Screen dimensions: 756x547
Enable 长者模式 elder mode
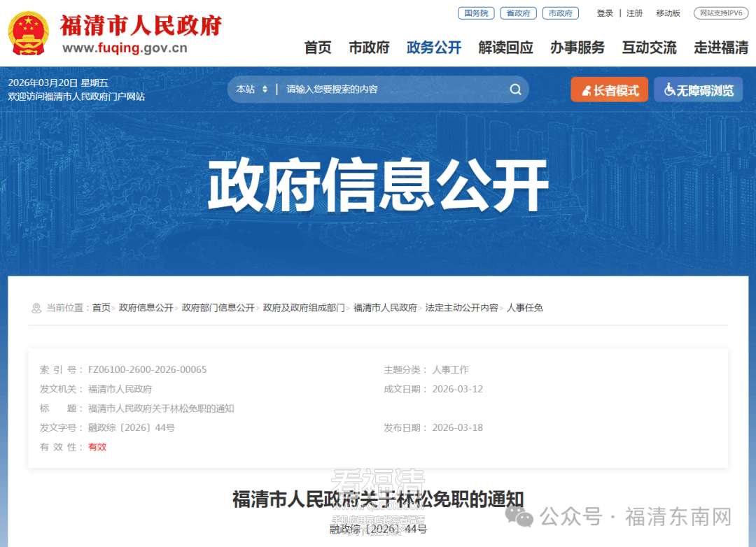click(610, 90)
